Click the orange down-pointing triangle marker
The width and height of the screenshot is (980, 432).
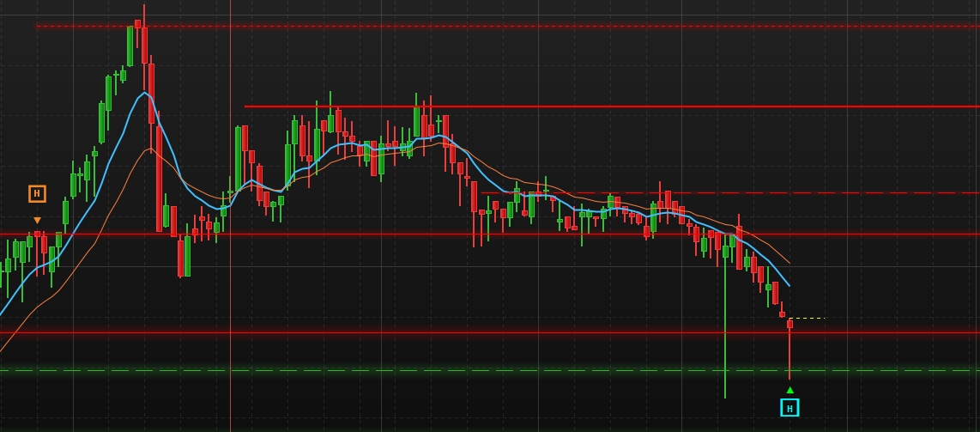(38, 220)
